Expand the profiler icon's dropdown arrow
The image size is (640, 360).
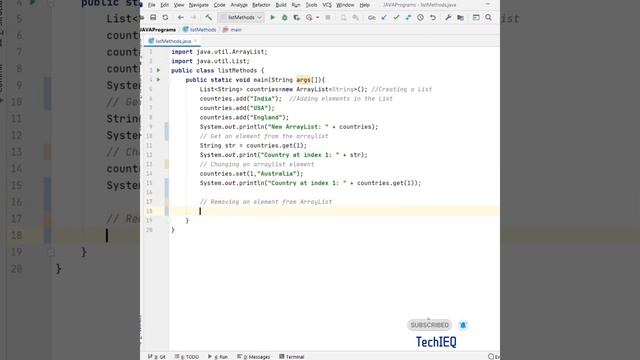[x=317, y=18]
